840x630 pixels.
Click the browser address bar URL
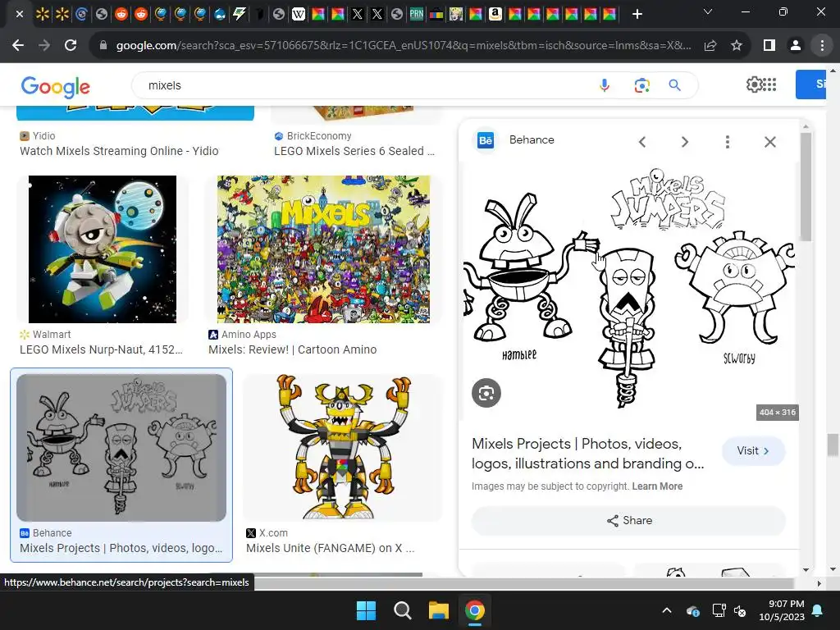pos(404,46)
